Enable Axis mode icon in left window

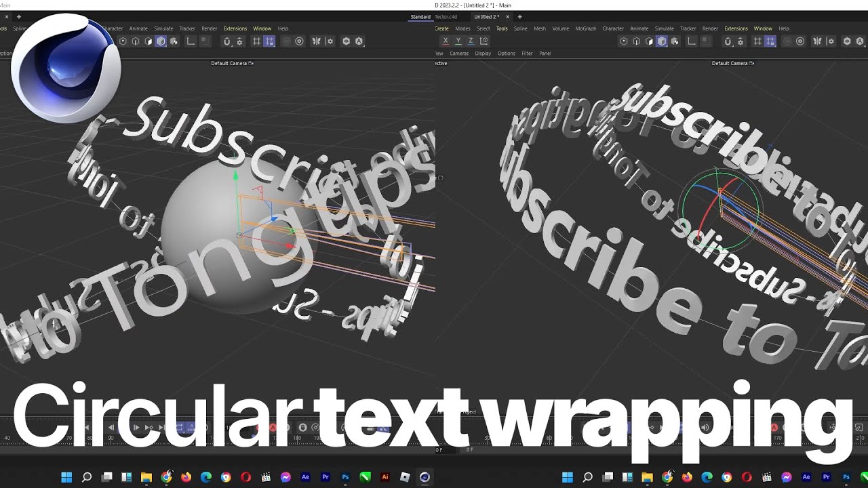(x=191, y=41)
